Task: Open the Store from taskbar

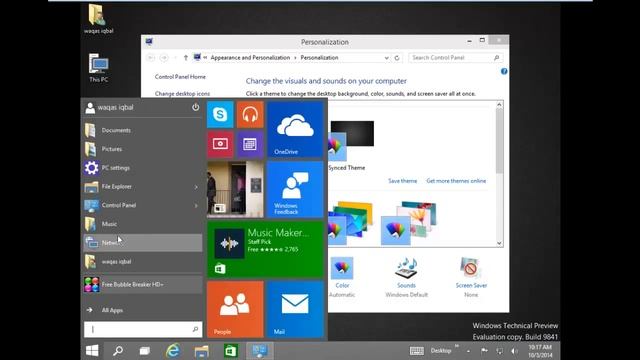Action: click(231, 351)
